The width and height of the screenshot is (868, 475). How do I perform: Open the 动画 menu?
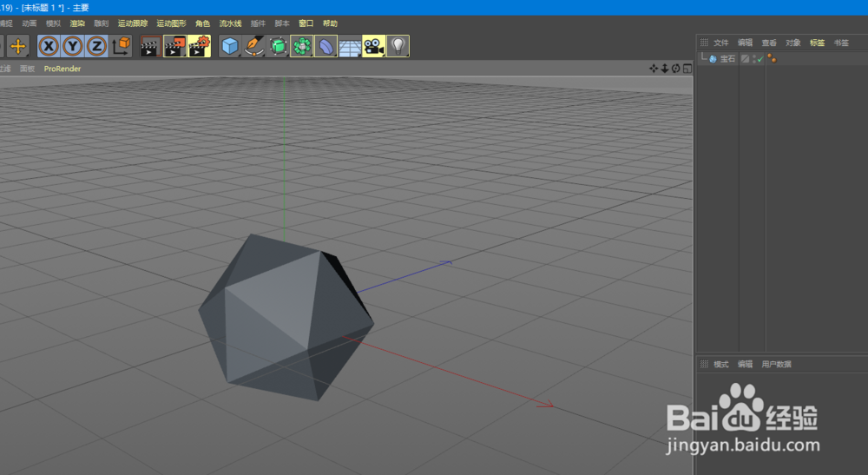click(30, 23)
